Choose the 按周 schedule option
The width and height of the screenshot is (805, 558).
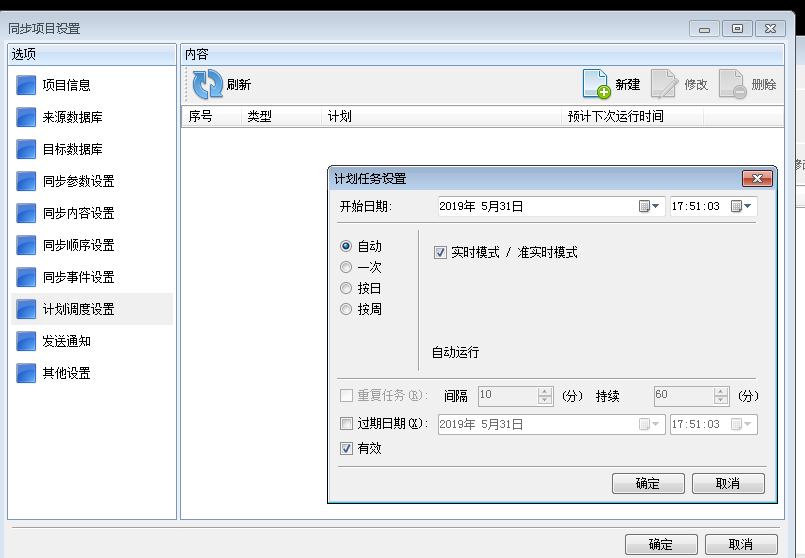pyautogui.click(x=346, y=309)
